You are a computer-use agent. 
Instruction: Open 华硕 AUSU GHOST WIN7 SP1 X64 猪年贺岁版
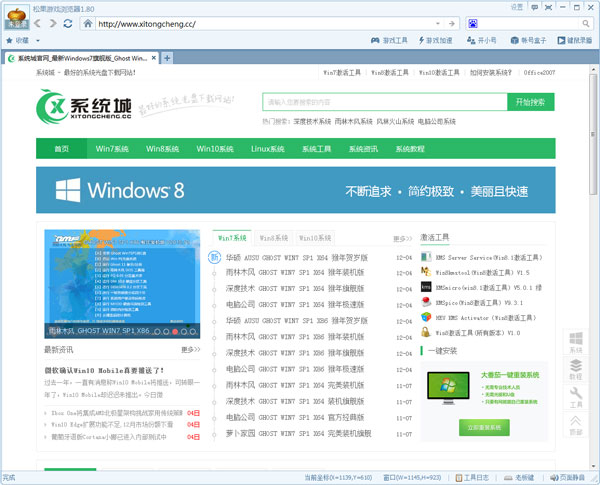[x=297, y=258]
